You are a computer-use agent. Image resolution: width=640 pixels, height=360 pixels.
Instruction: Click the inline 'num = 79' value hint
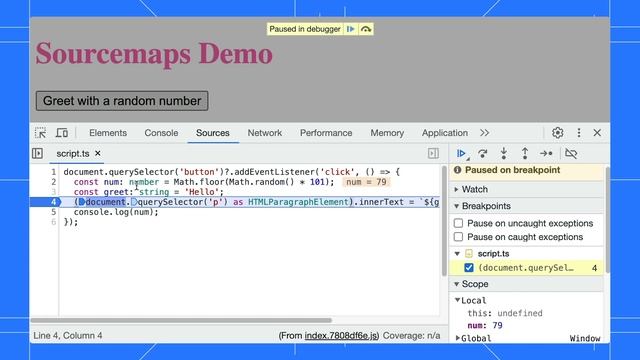(x=366, y=182)
